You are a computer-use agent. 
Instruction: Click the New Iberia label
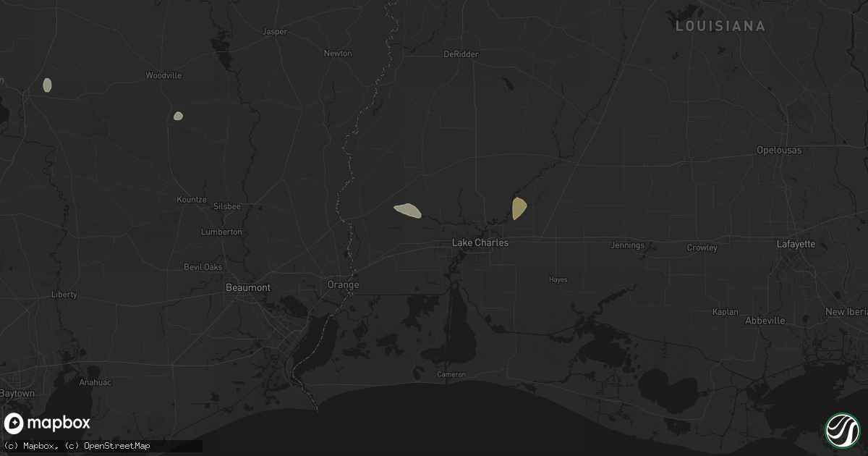[x=847, y=312]
